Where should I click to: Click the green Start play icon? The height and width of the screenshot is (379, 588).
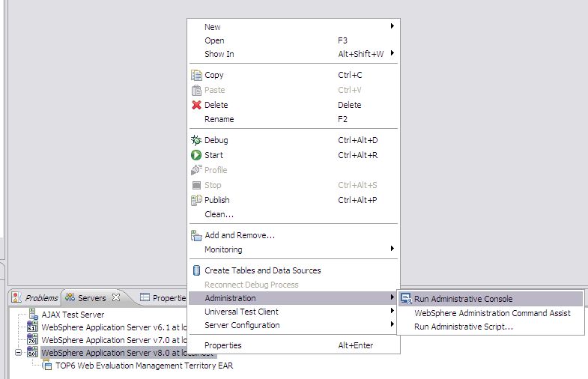(196, 155)
